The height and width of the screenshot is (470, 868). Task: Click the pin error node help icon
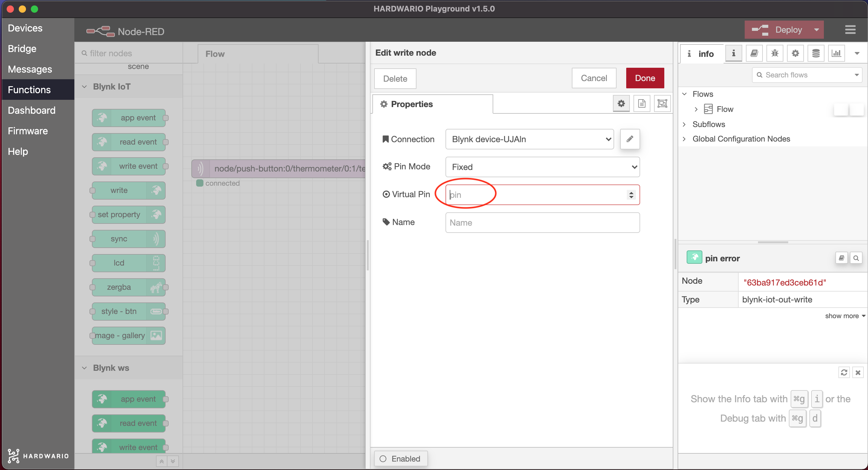coord(841,258)
